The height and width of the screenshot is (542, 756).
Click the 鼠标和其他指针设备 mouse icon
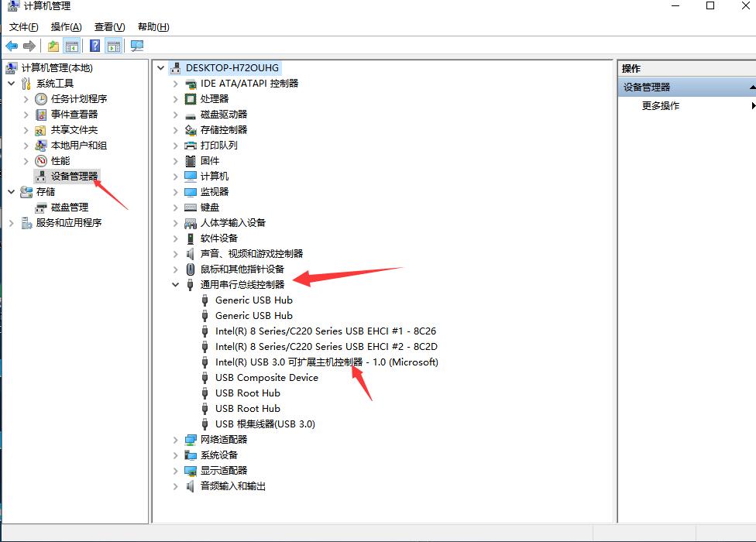click(191, 269)
